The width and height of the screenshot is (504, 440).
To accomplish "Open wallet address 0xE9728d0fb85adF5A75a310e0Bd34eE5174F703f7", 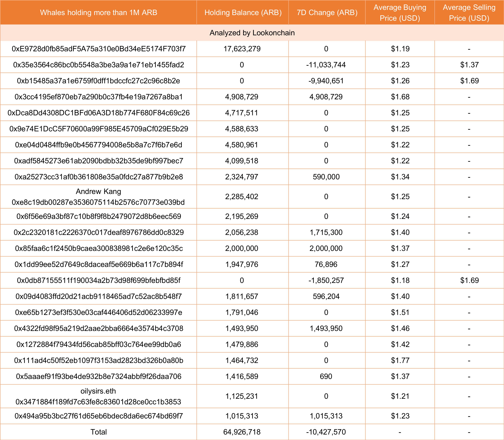I will [98, 49].
